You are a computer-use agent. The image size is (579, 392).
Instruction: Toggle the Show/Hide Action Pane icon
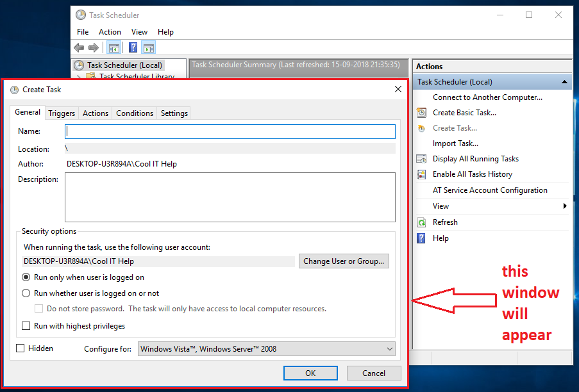pyautogui.click(x=149, y=47)
